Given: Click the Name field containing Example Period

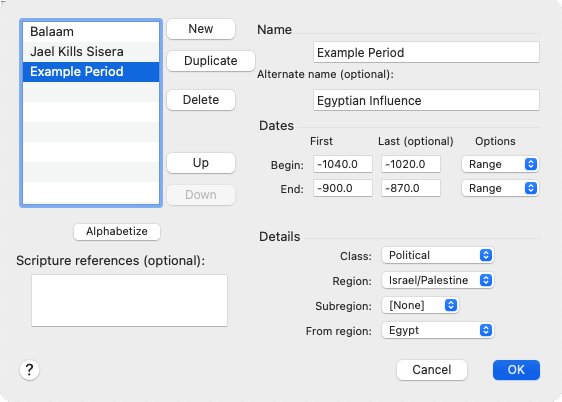Looking at the screenshot, I should coord(426,52).
